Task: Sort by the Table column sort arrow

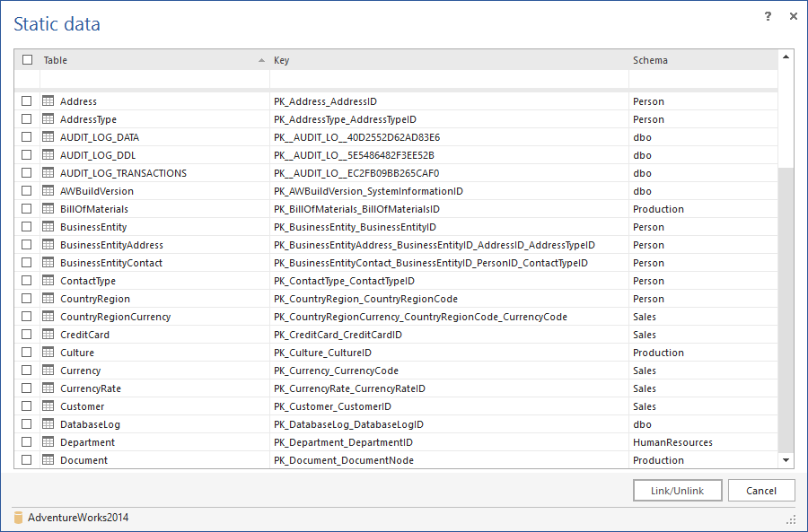Action: click(x=261, y=60)
